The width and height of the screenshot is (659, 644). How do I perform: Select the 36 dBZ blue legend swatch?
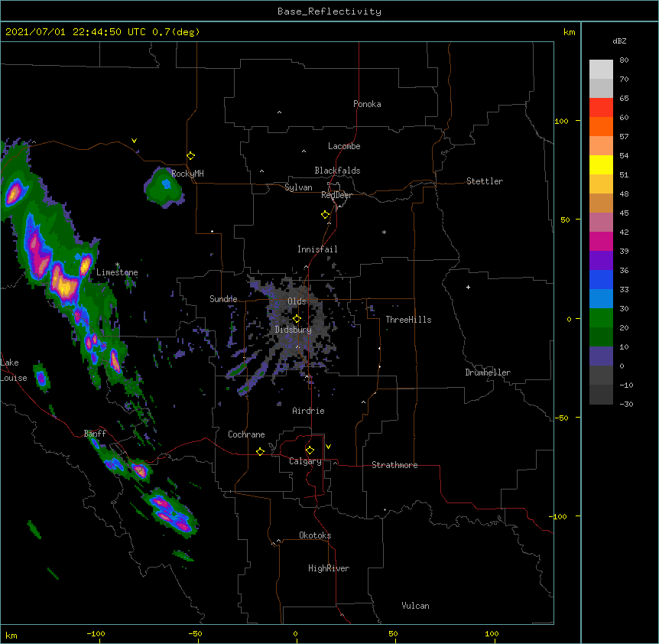pyautogui.click(x=601, y=279)
